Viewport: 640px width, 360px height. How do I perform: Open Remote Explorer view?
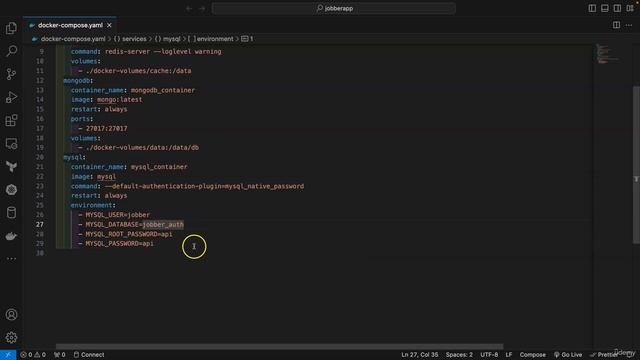pyautogui.click(x=11, y=144)
